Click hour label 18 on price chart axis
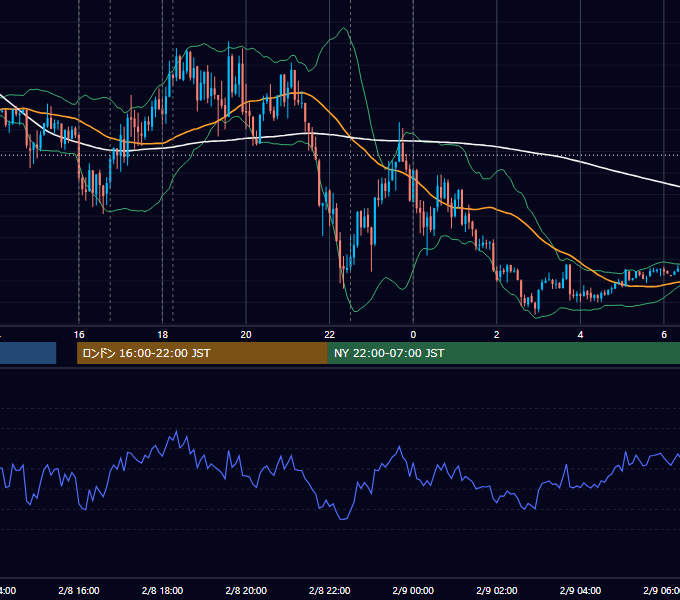 [163, 335]
